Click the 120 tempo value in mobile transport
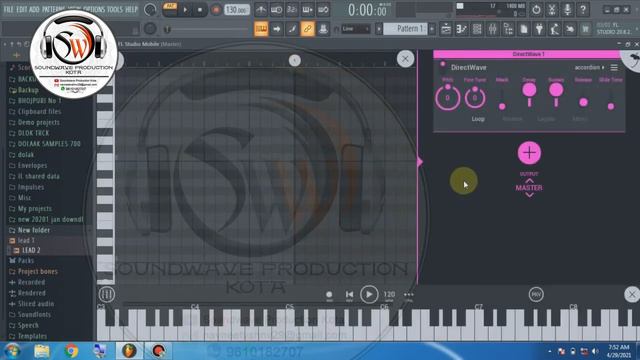The image size is (640, 360). point(389,294)
